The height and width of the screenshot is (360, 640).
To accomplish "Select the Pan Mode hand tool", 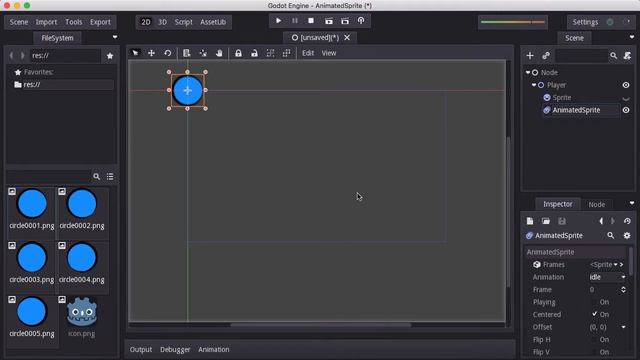I will [x=219, y=53].
